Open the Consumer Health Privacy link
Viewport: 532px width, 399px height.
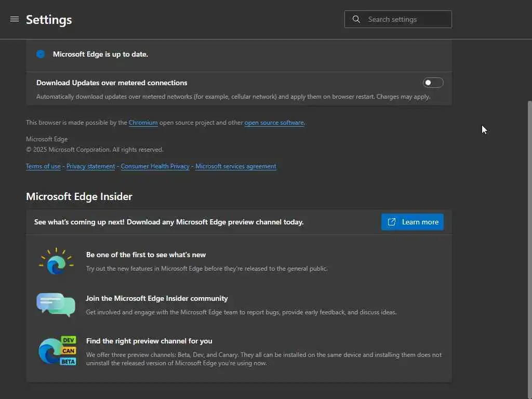(155, 166)
